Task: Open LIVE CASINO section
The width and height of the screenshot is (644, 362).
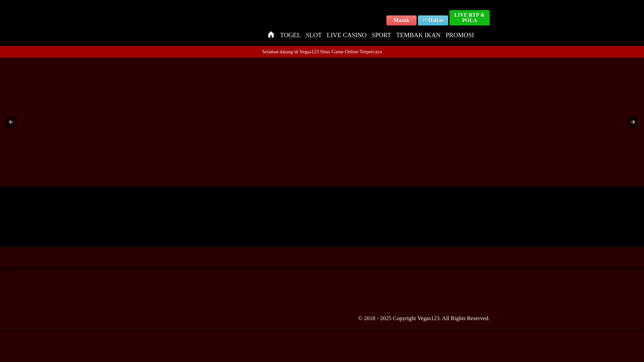Action: (346, 35)
